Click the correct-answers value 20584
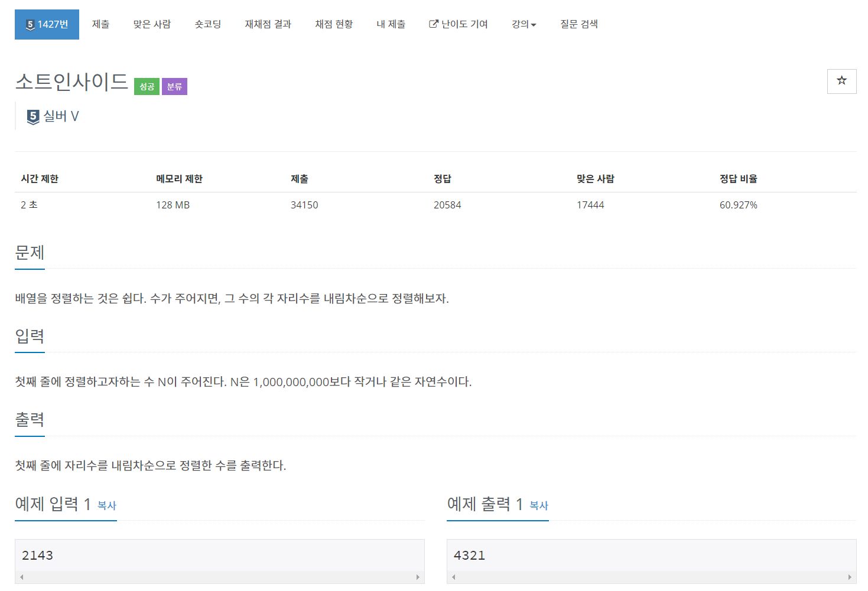This screenshot has width=868, height=591. coord(447,205)
